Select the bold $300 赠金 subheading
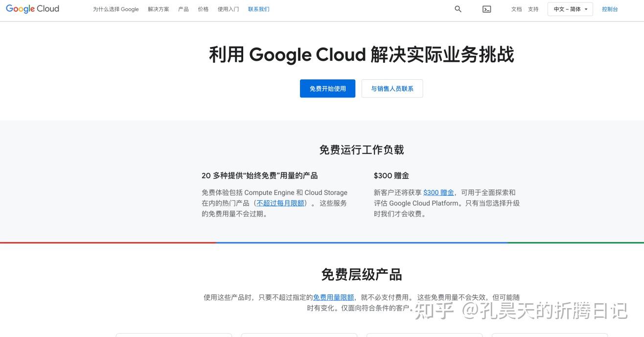 [391, 175]
